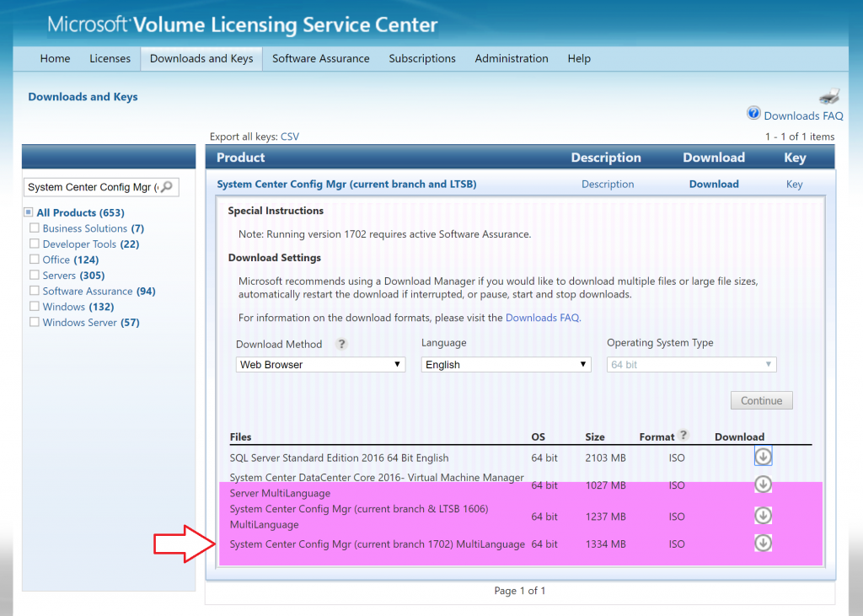863x616 pixels.
Task: Click the Download Method help icon
Action: pyautogui.click(x=342, y=344)
